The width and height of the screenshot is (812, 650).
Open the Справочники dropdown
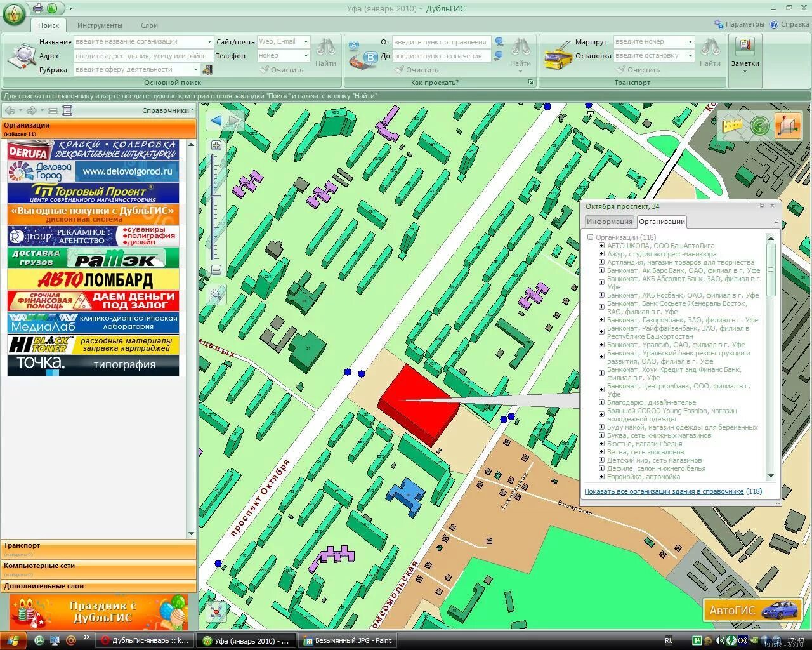(x=168, y=110)
